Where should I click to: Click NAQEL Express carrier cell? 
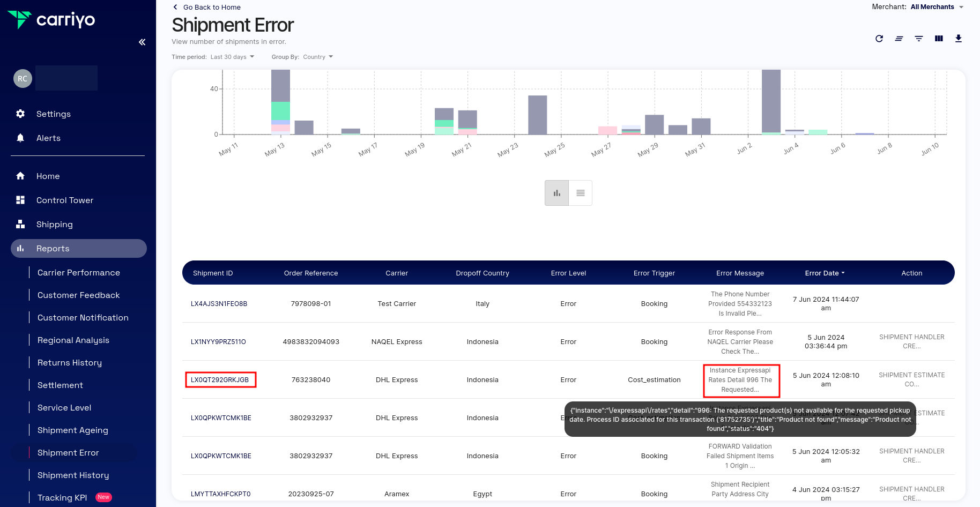(397, 341)
